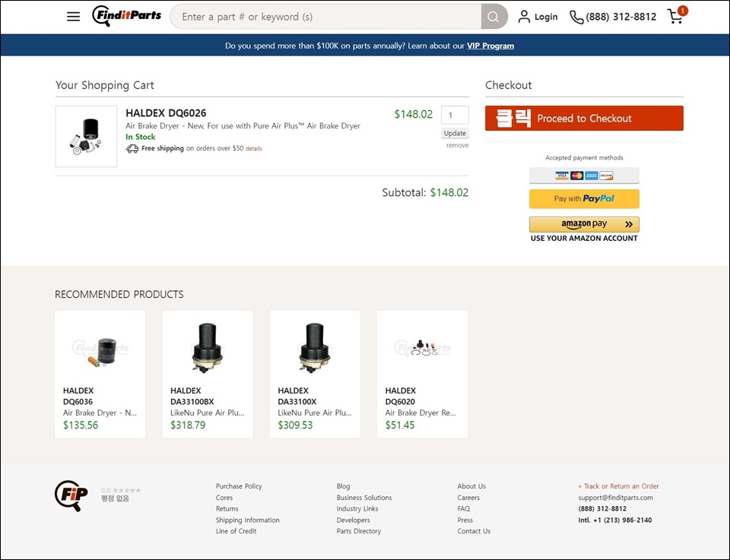Image resolution: width=730 pixels, height=560 pixels.
Task: Click the support@finditparts.com email
Action: point(615,498)
